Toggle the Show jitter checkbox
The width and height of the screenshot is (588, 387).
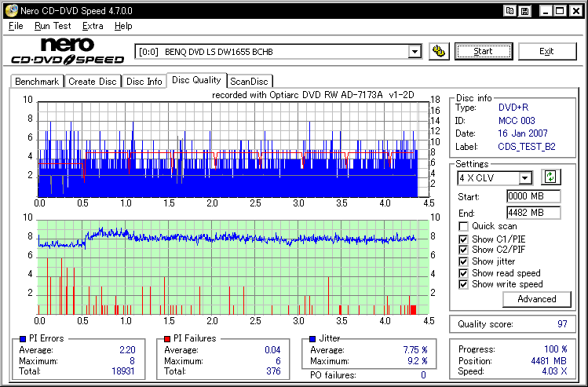[x=464, y=261]
